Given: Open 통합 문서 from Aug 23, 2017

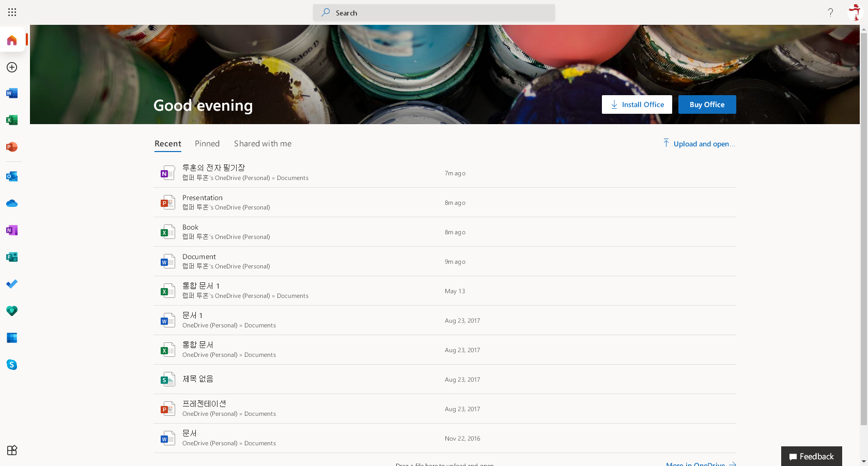Looking at the screenshot, I should (198, 344).
